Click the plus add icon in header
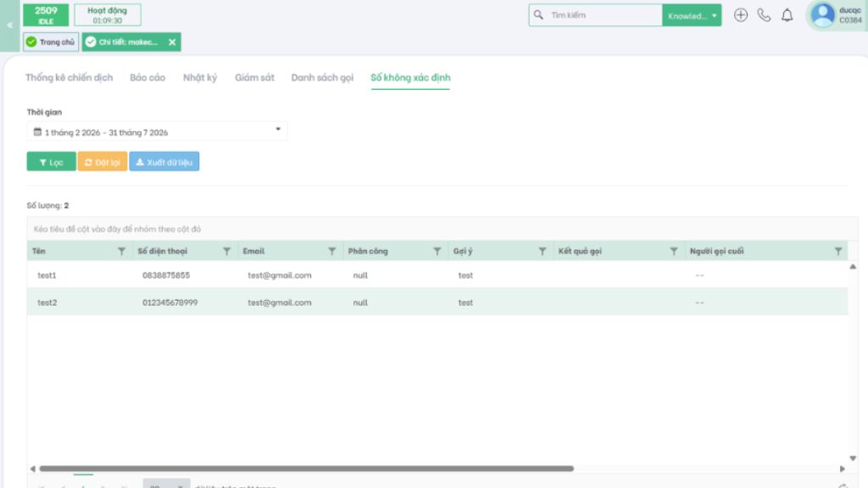 [741, 15]
